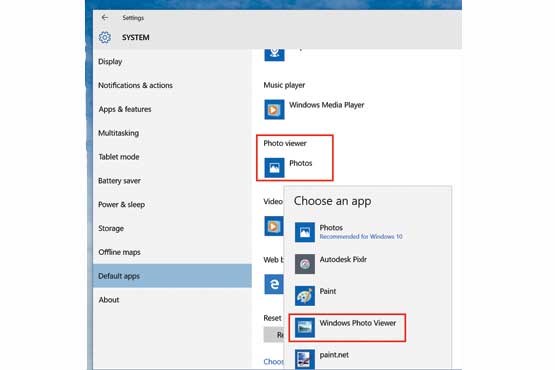Image resolution: width=555 pixels, height=370 pixels.
Task: Click the Photo viewer heading
Action: pos(285,143)
